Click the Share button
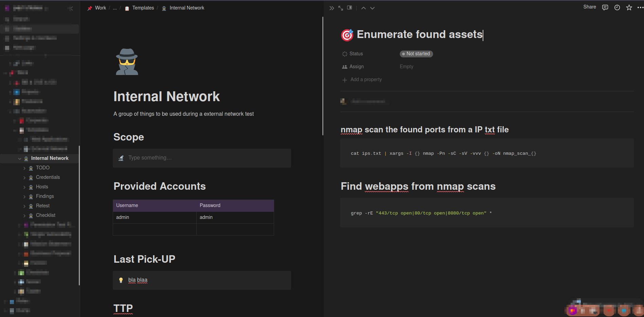644x317 pixels. 589,7
